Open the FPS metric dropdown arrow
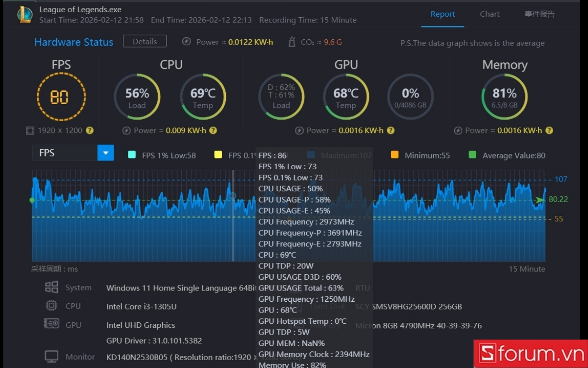The height and width of the screenshot is (368, 588). point(106,153)
